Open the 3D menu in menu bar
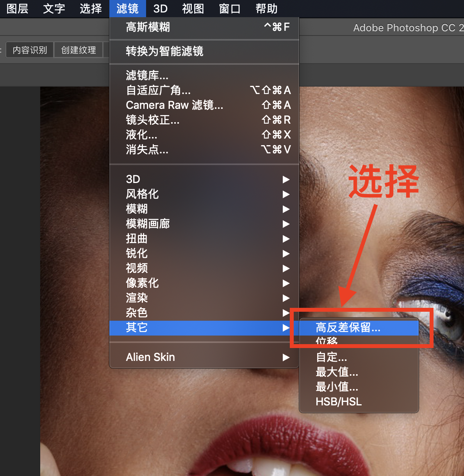This screenshot has height=476, width=464. point(160,9)
